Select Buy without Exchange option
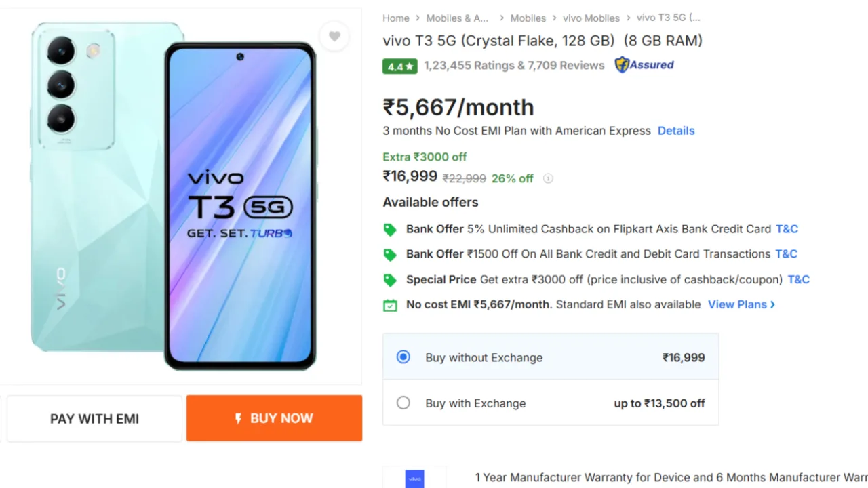 pyautogui.click(x=403, y=357)
